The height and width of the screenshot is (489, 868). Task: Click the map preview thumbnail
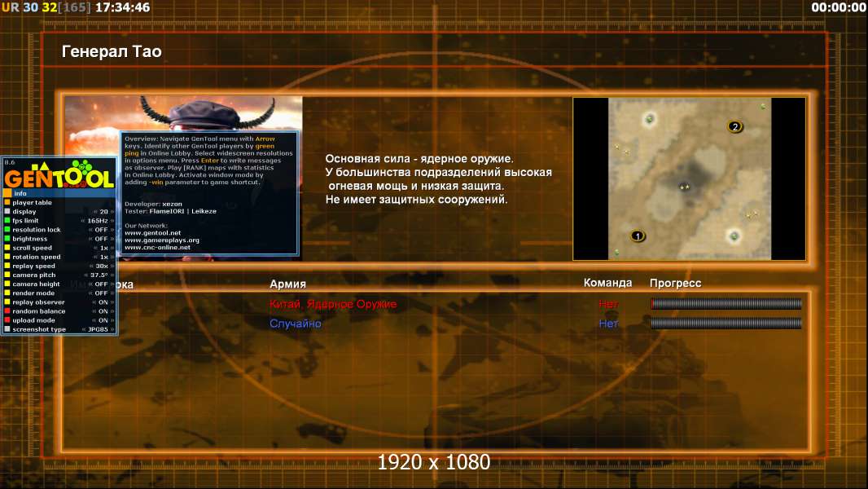689,178
